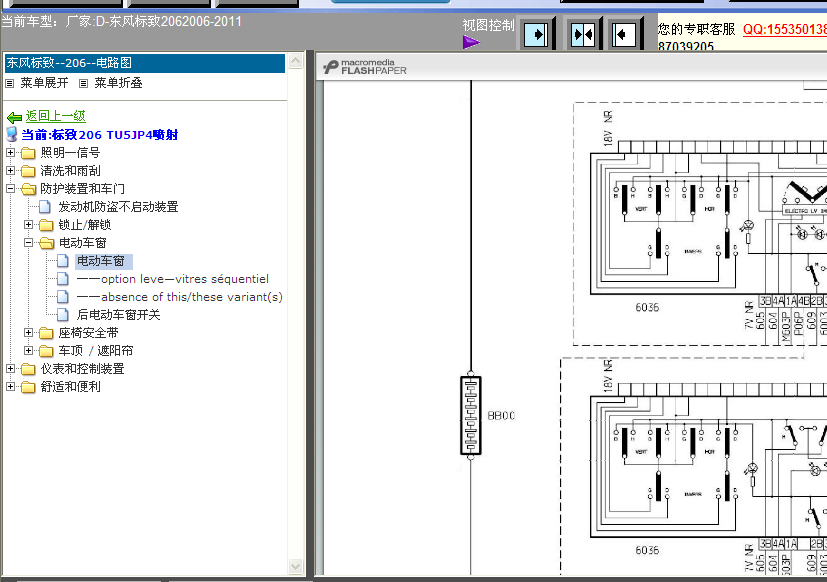
Task: Click the right-arrow view control button
Action: pos(536,35)
